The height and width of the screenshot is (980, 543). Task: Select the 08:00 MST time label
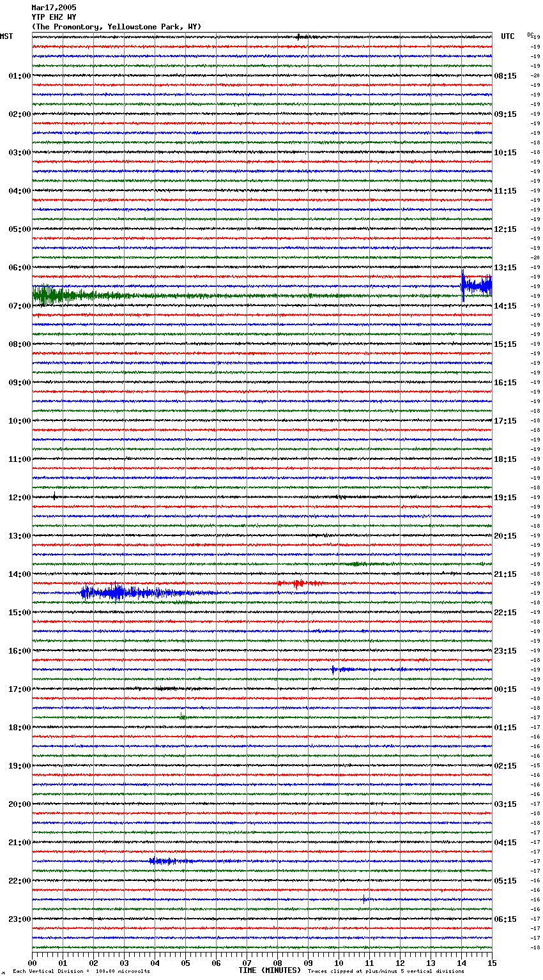tap(19, 344)
